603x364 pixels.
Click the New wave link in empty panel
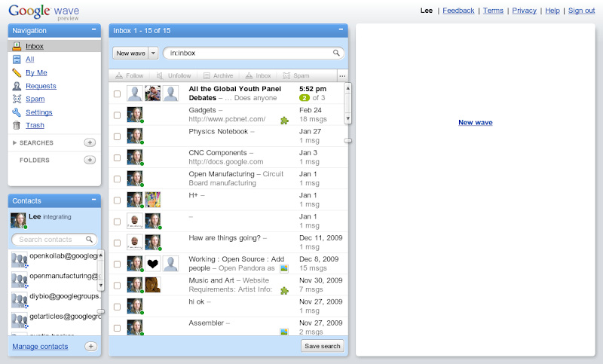coord(476,122)
